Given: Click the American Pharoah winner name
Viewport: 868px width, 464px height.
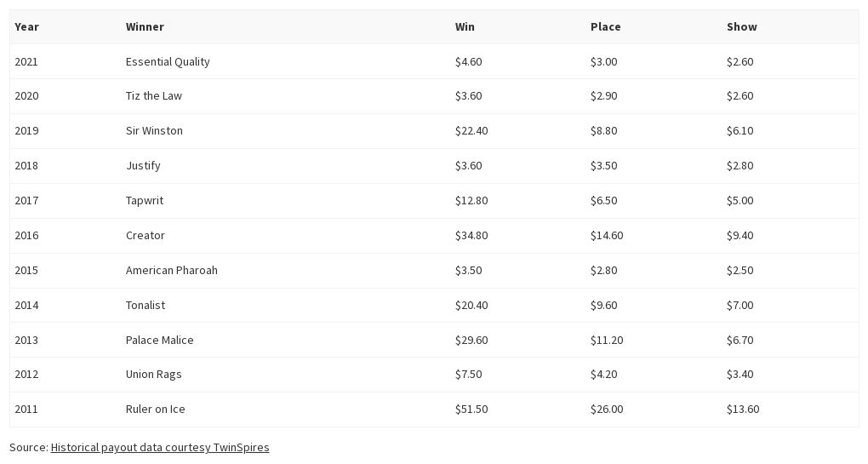Looking at the screenshot, I should tap(172, 270).
